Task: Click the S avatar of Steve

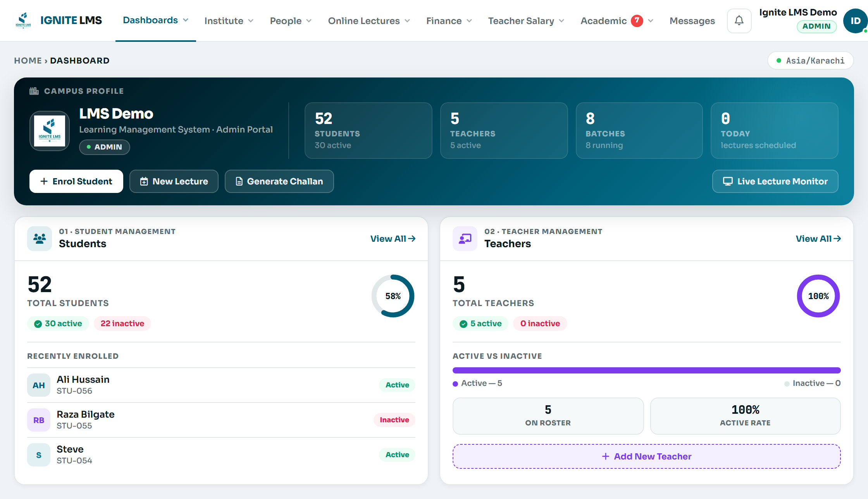Action: pyautogui.click(x=39, y=455)
